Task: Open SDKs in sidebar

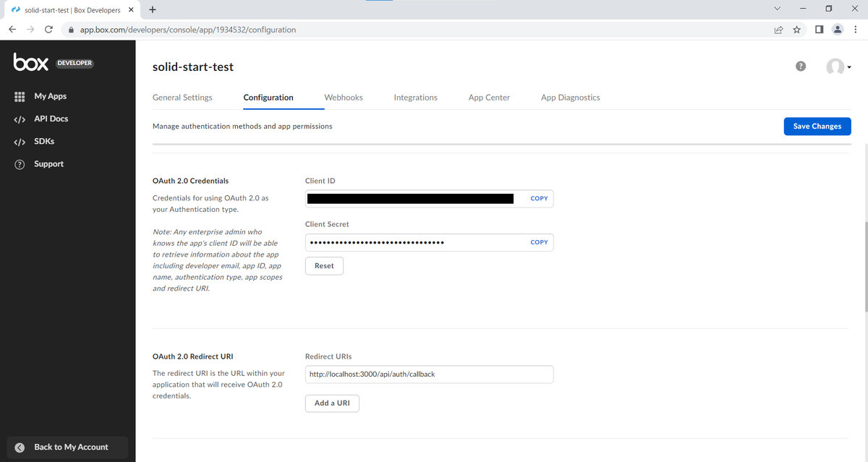Action: pos(44,141)
